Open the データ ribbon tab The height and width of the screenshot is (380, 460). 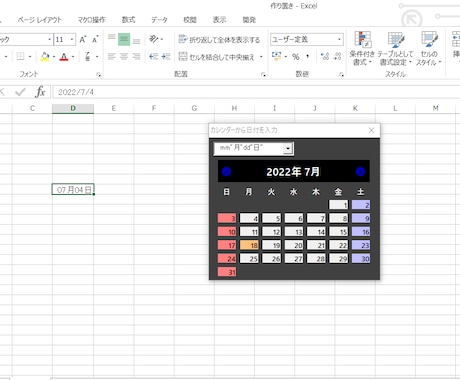click(159, 20)
